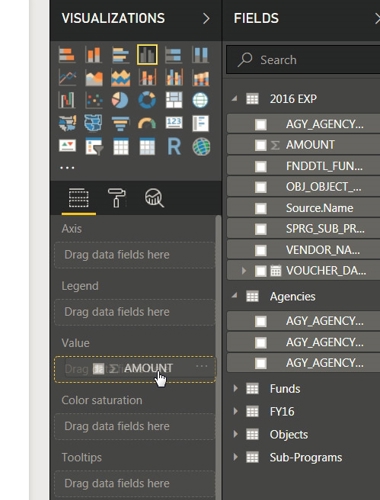Add the KPI visual
The height and width of the screenshot is (500, 380).
tap(67, 146)
